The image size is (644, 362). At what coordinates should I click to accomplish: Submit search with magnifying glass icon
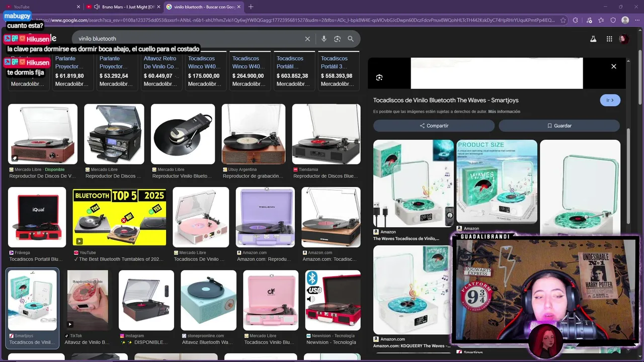351,39
